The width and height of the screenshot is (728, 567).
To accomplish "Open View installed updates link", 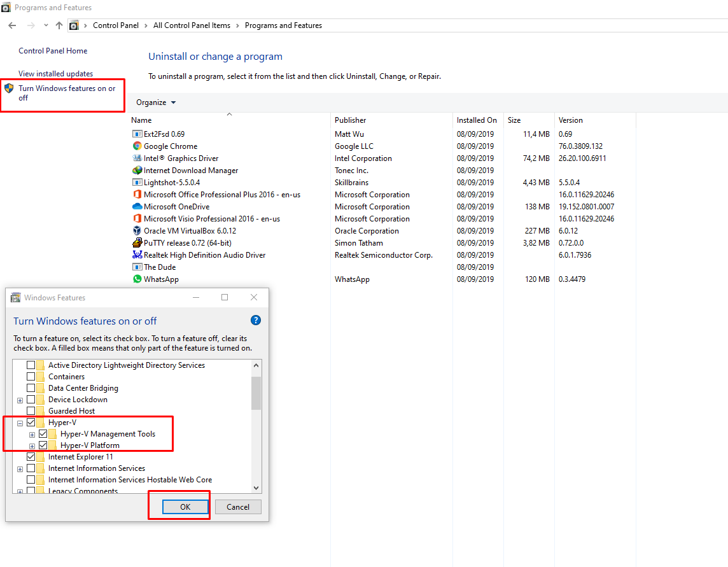I will [56, 74].
